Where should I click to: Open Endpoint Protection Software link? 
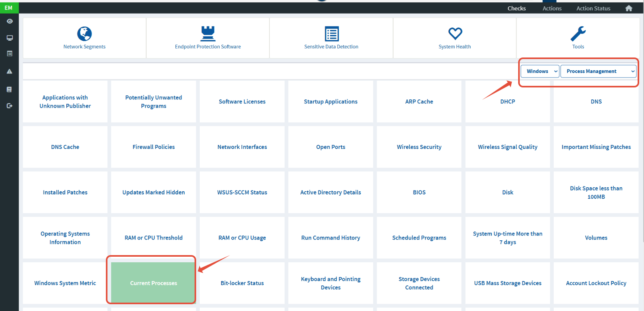tap(208, 47)
